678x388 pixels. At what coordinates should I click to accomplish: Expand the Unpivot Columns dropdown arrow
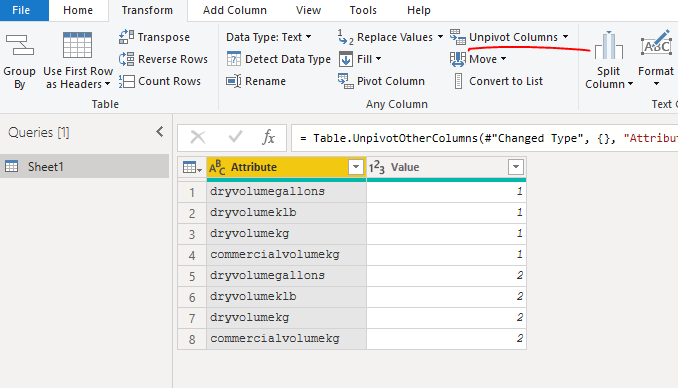566,37
